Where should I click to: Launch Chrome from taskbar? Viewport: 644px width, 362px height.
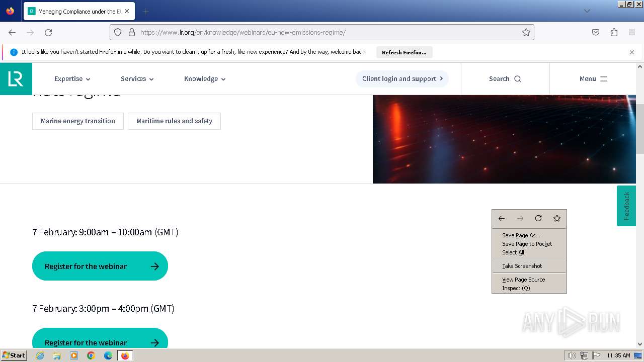point(91,355)
